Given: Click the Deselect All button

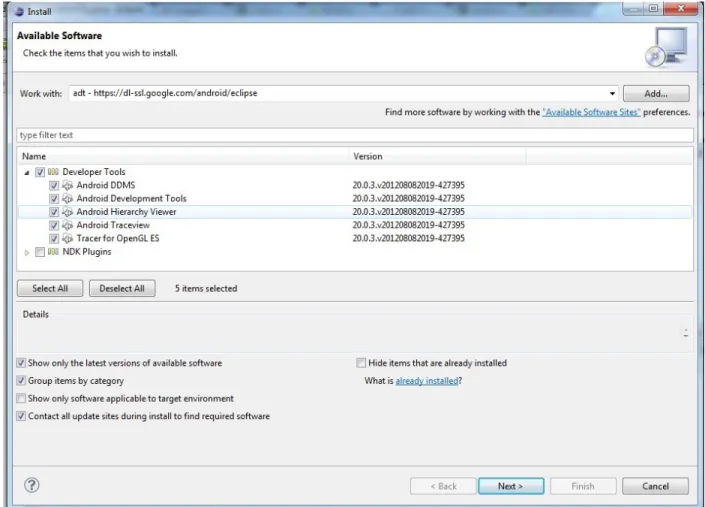Looking at the screenshot, I should click(122, 289).
